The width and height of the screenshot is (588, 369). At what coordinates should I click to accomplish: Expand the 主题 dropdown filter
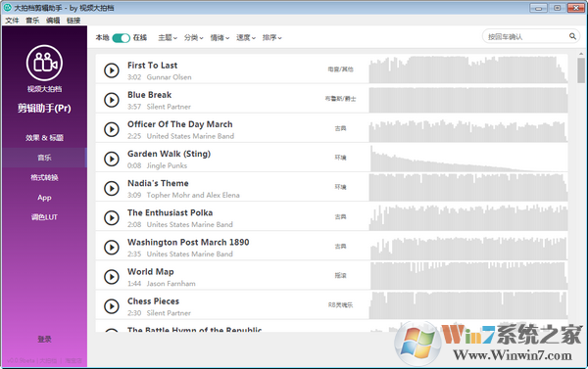[168, 37]
